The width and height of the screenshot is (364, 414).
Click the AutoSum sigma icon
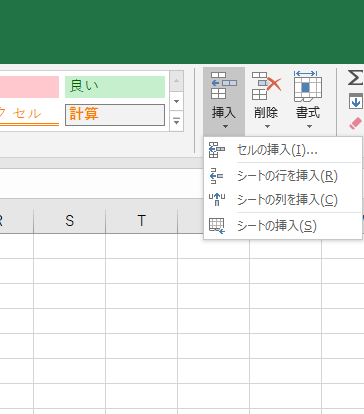(x=355, y=77)
